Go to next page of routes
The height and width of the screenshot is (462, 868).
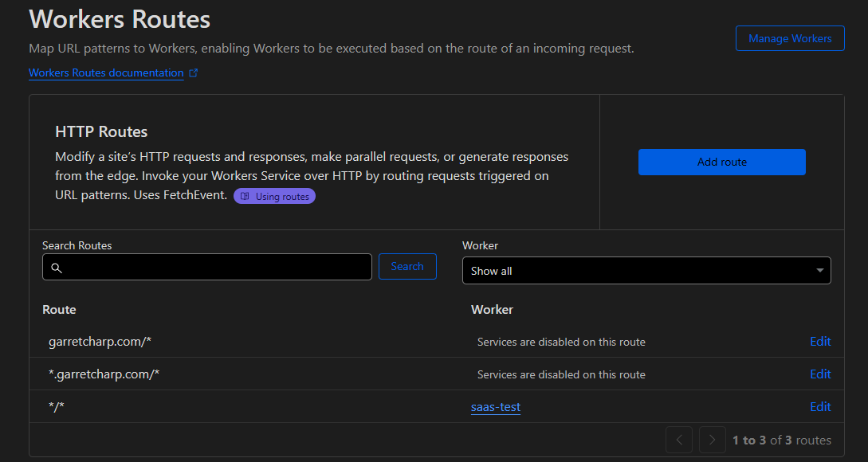(713, 440)
